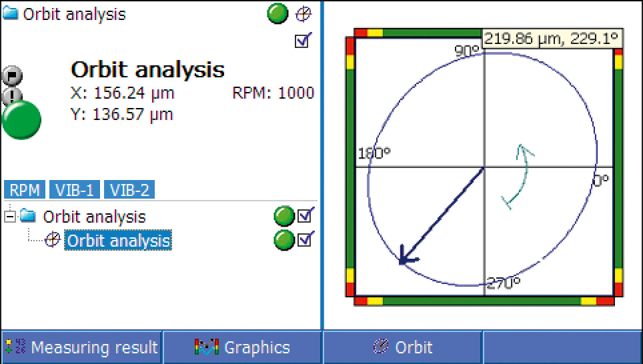Toggle the checkbox for the selected Orbit analysis item
643x364 pixels.
click(x=305, y=240)
